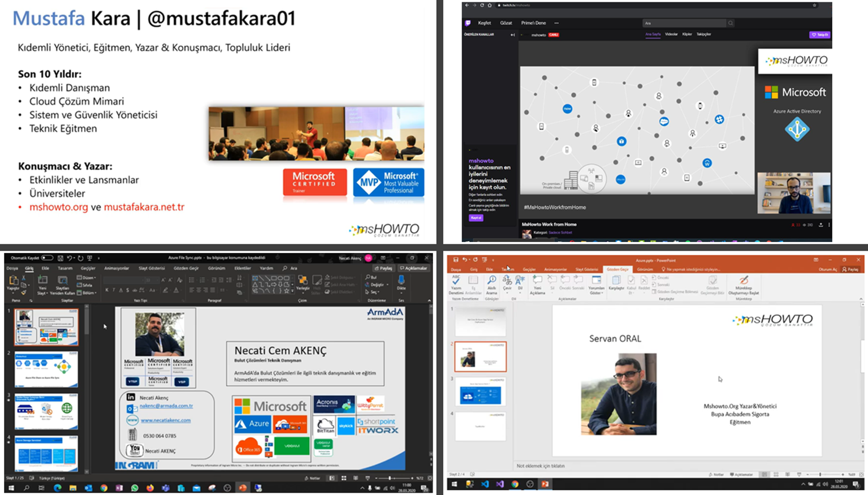Screen dimensions: 868x495
Task: Click Windows Start button on left taskbar
Action: (x=11, y=488)
